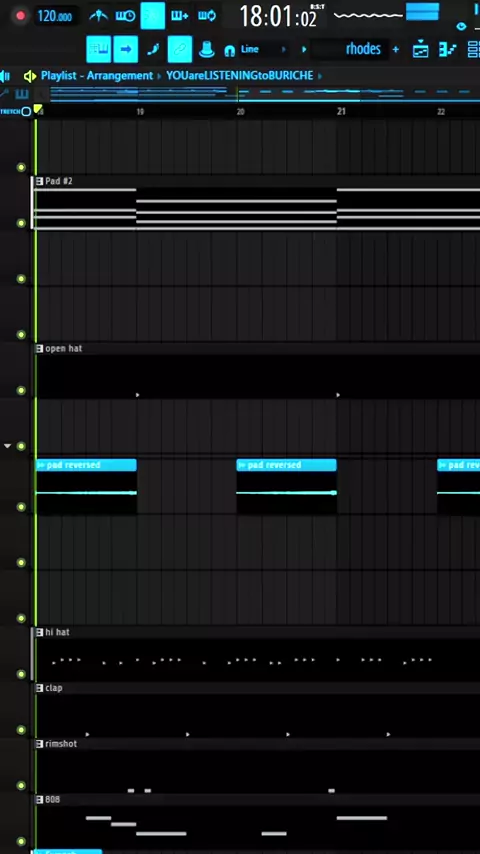Image resolution: width=480 pixels, height=854 pixels.
Task: Click the plus button next to rhodes
Action: 396,50
